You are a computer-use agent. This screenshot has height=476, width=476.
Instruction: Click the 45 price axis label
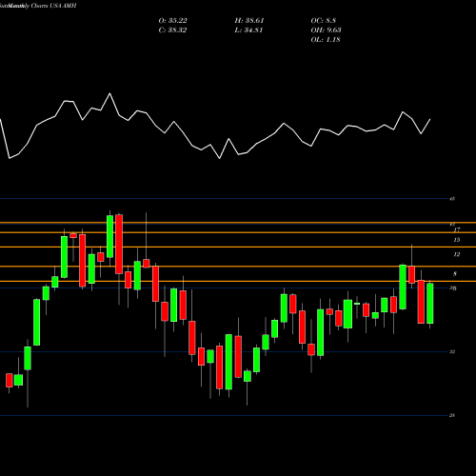pyautogui.click(x=452, y=199)
